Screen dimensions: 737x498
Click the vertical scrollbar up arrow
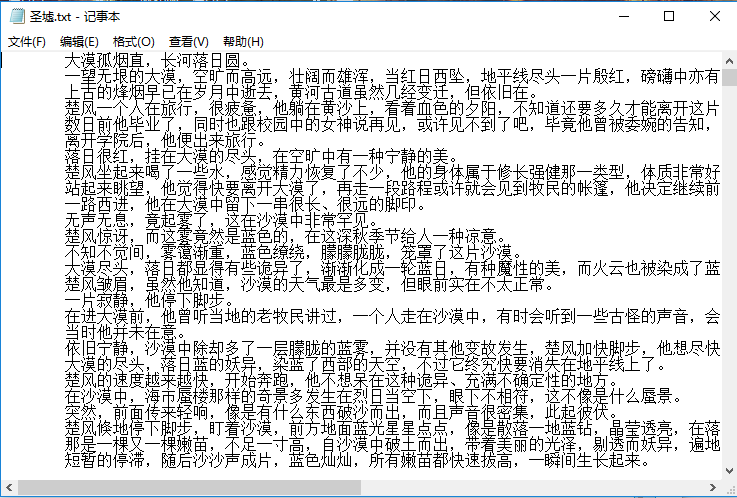pos(729,61)
